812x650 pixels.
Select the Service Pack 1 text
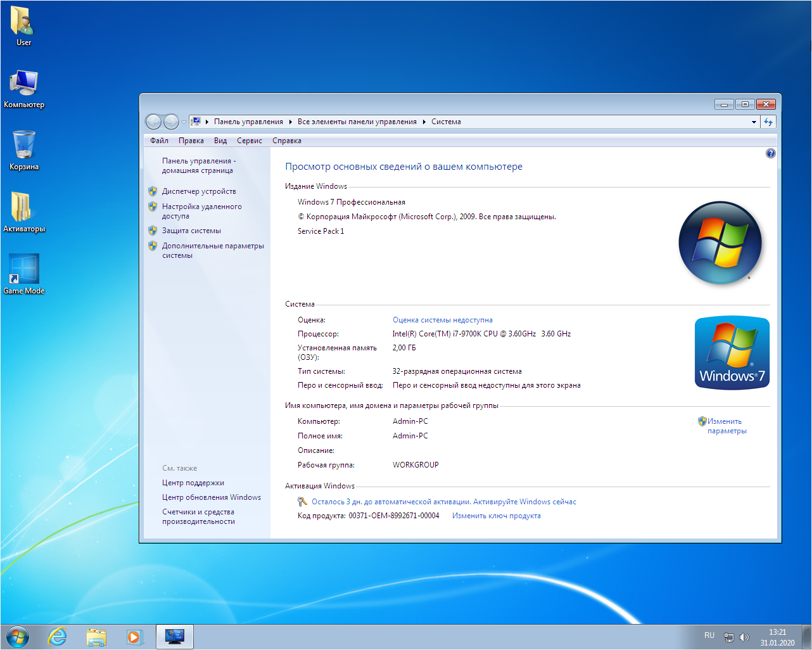[320, 231]
